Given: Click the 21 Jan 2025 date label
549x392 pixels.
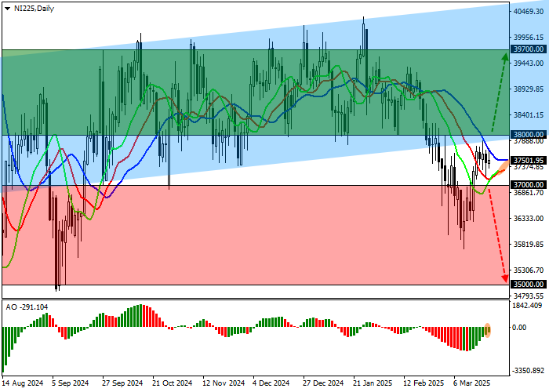Looking at the screenshot, I should tap(373, 384).
